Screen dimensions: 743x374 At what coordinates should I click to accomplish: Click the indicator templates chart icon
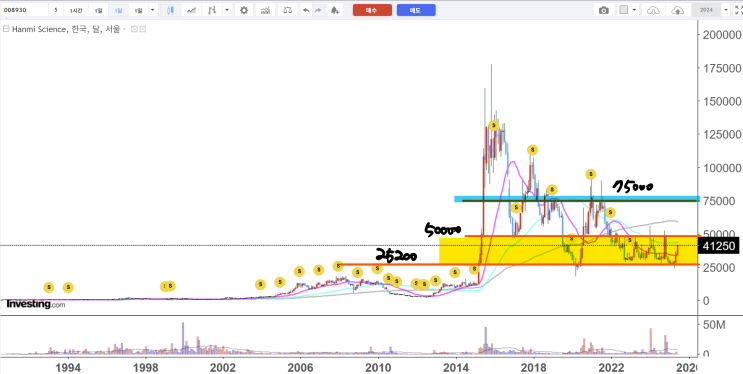[x=266, y=10]
